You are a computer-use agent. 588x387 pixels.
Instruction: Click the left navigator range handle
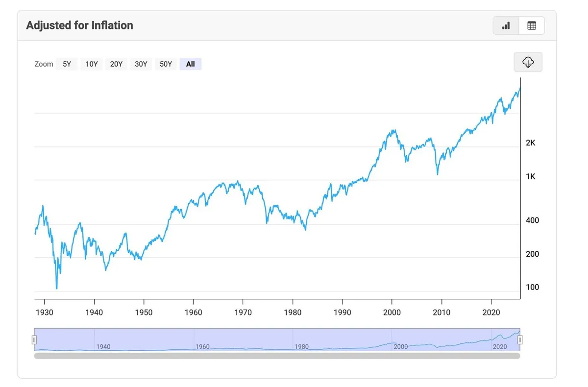tap(34, 339)
